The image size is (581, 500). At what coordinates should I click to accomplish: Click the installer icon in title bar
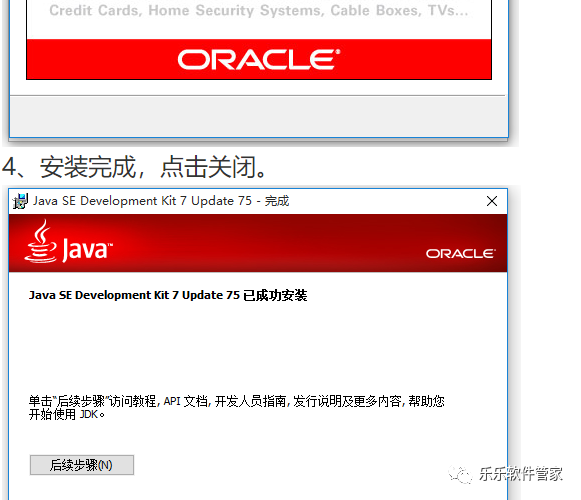pos(20,201)
